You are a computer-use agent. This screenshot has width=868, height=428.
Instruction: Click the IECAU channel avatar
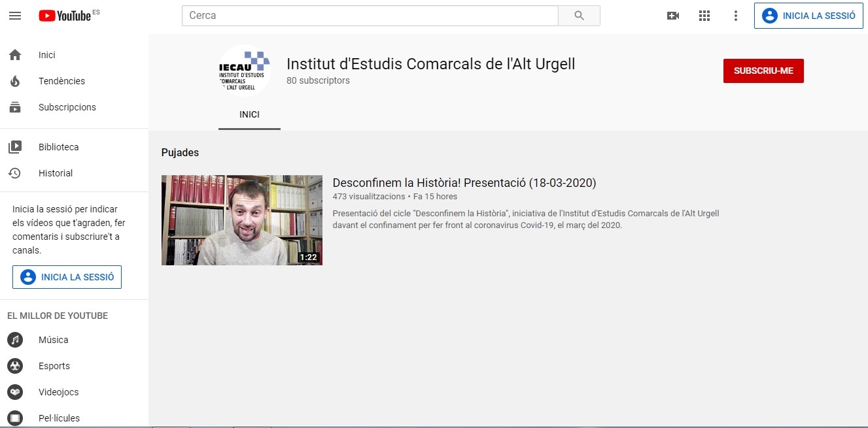pyautogui.click(x=244, y=71)
